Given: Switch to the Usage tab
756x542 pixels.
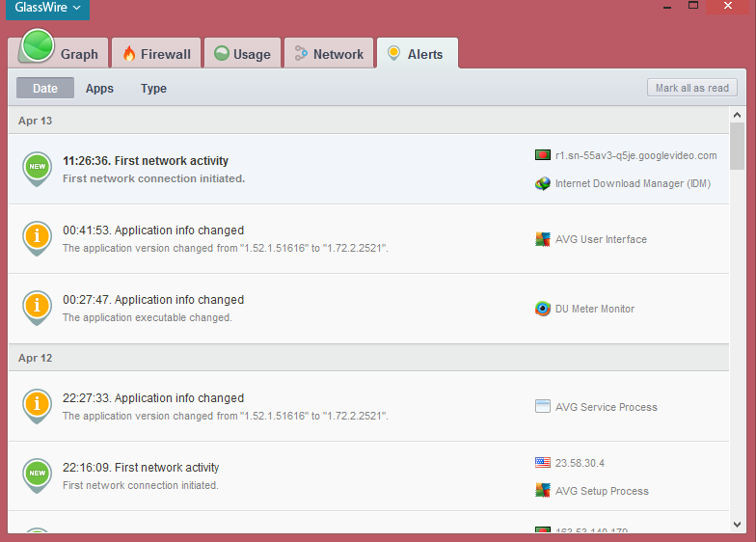Looking at the screenshot, I should tap(243, 53).
